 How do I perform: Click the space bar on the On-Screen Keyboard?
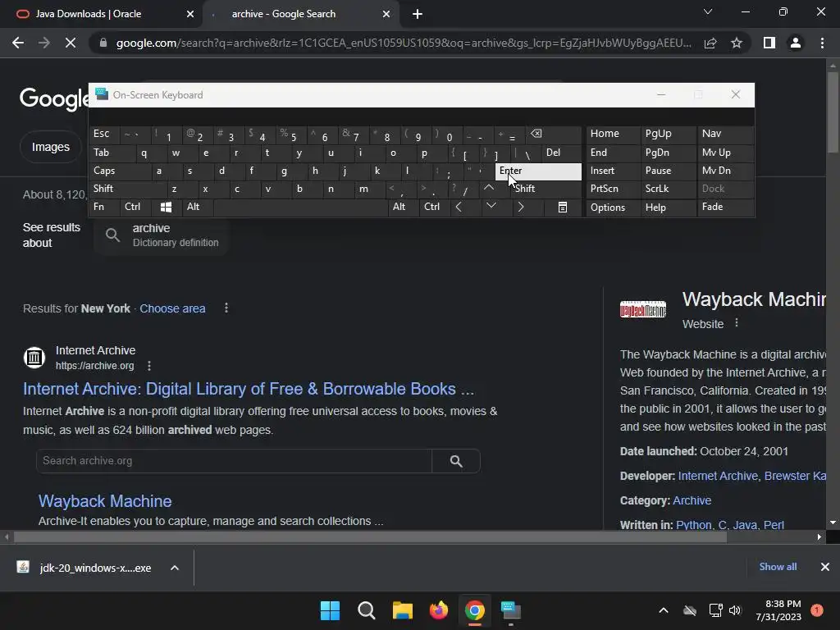click(x=300, y=207)
